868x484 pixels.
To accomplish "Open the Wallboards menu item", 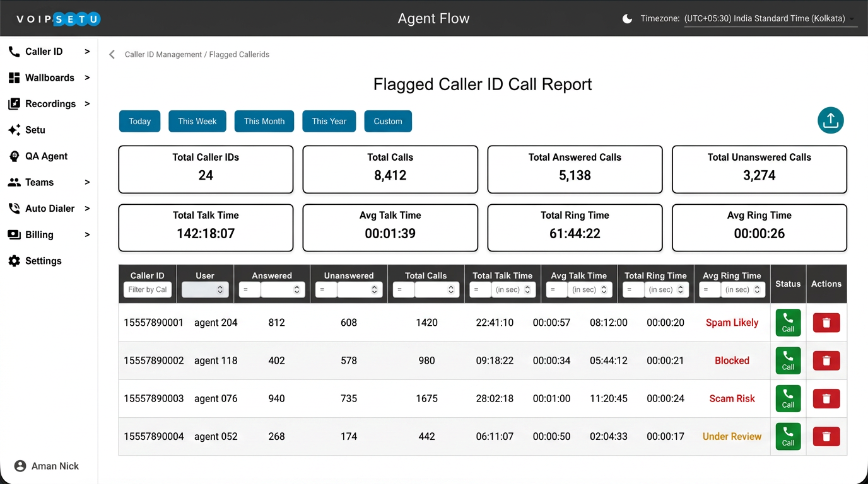I will [x=49, y=78].
